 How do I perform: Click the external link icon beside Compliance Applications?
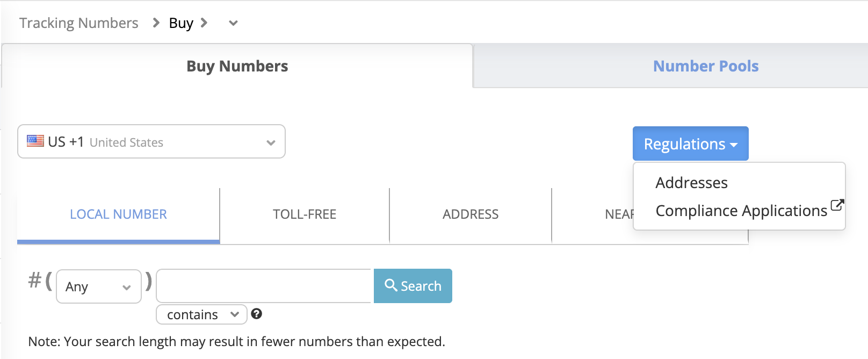coord(837,205)
